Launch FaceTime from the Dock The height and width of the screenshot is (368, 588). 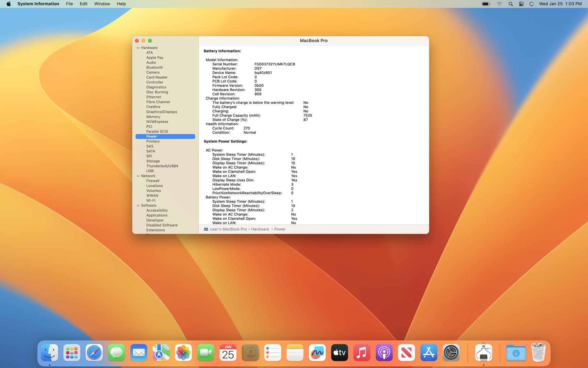tap(206, 353)
